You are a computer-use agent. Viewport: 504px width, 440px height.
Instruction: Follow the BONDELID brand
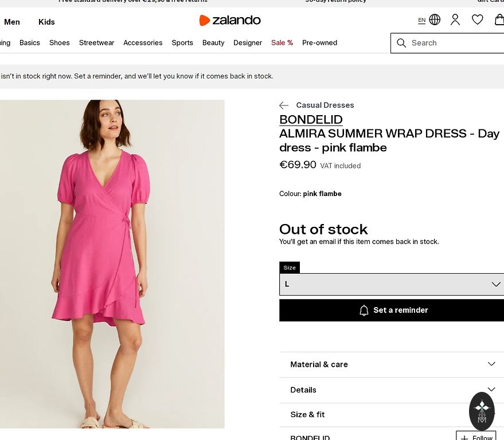(x=476, y=437)
